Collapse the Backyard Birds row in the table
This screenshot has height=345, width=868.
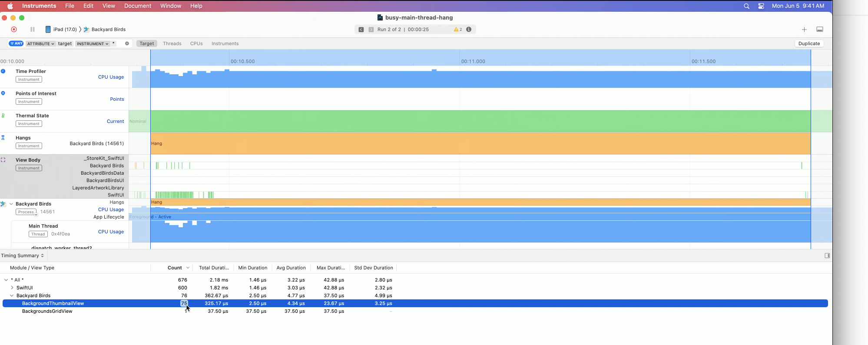click(x=12, y=295)
